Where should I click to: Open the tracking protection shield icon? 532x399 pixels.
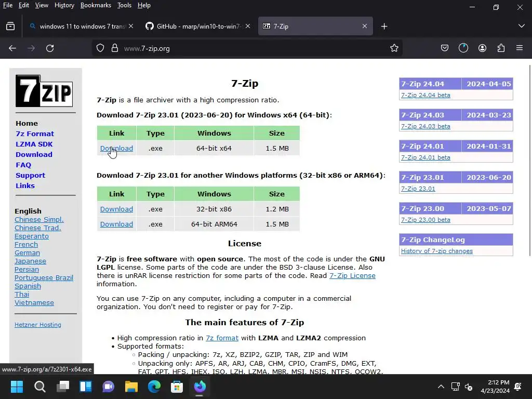(100, 48)
